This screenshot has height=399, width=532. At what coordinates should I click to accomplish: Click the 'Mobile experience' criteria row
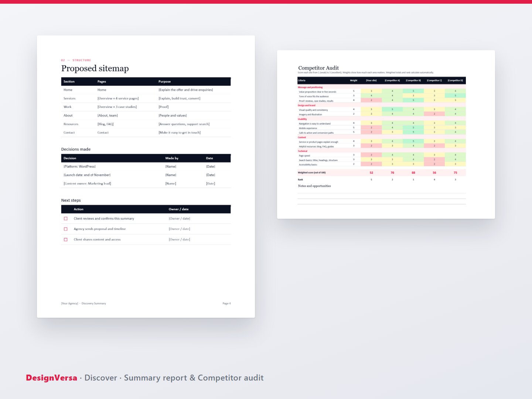[382, 128]
